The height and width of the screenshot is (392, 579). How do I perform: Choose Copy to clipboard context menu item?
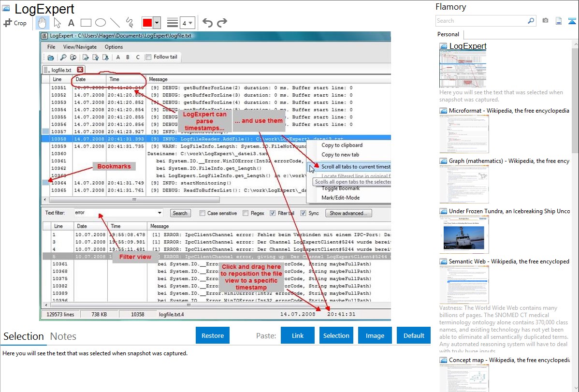pos(342,145)
